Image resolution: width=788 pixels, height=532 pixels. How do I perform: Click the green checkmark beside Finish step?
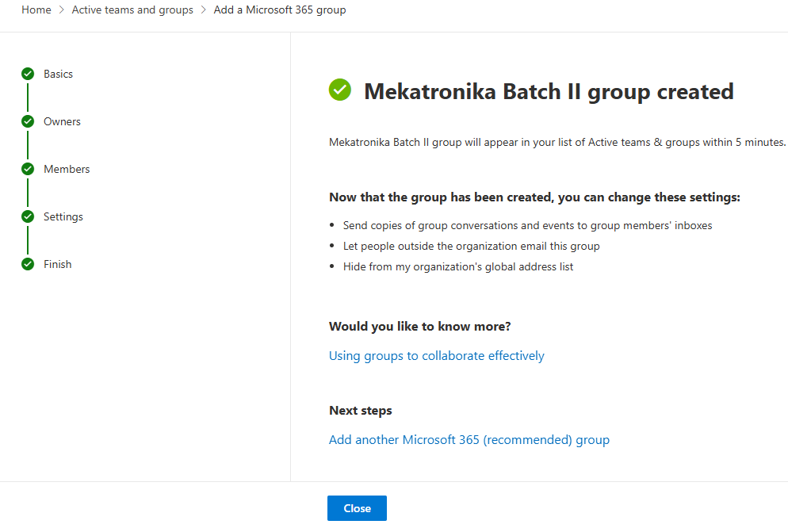(x=28, y=264)
